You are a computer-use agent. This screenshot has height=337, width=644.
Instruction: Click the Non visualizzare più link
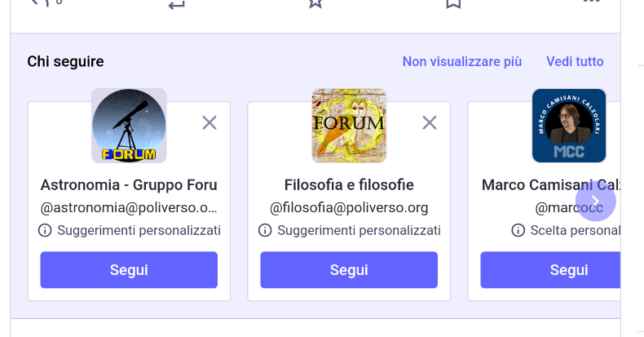[462, 62]
